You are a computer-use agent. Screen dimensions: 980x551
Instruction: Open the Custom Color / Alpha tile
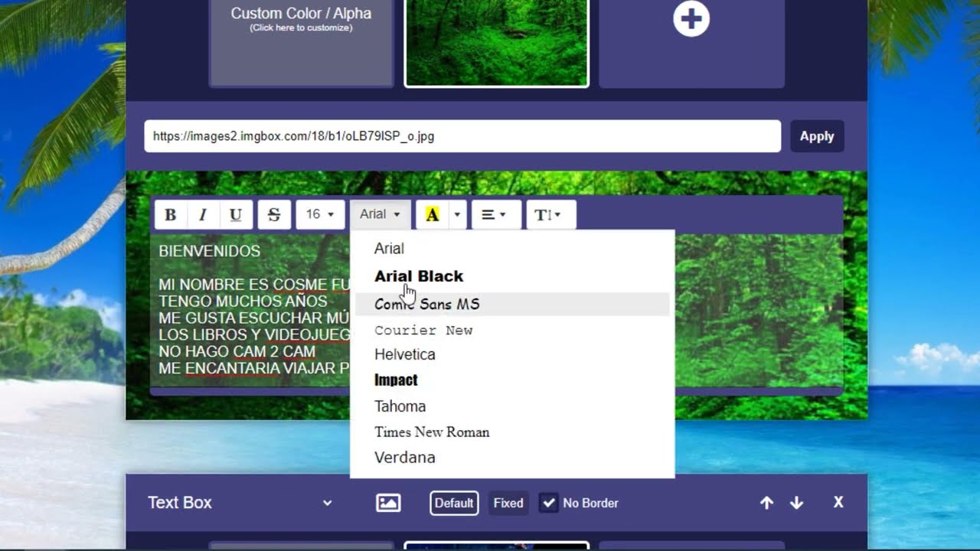[x=301, y=43]
